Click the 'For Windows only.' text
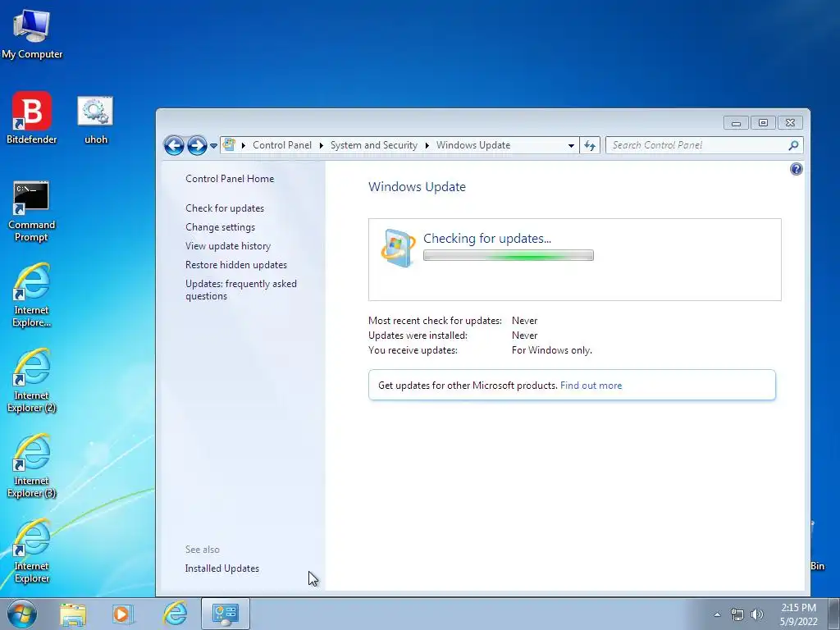Screen dimensions: 840x630 (x=552, y=350)
